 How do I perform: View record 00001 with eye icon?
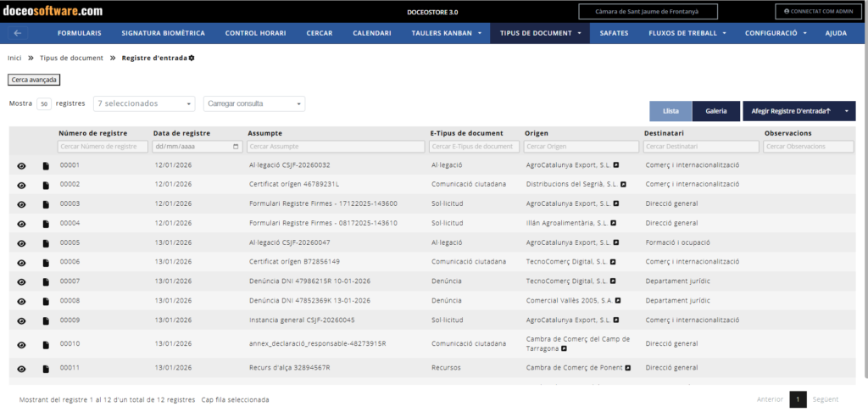(x=21, y=166)
